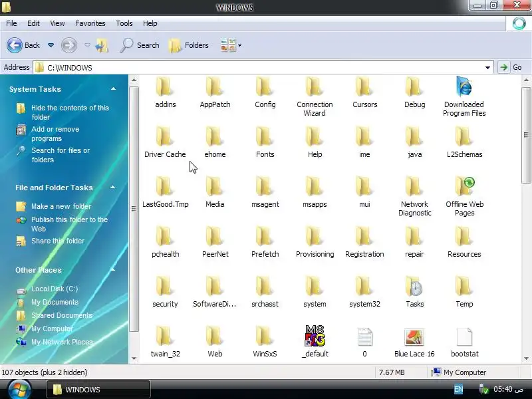
Task: Select the Media folder icon
Action: [215, 187]
